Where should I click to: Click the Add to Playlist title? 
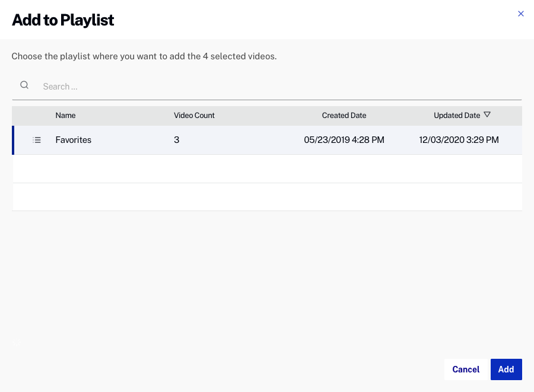63,20
